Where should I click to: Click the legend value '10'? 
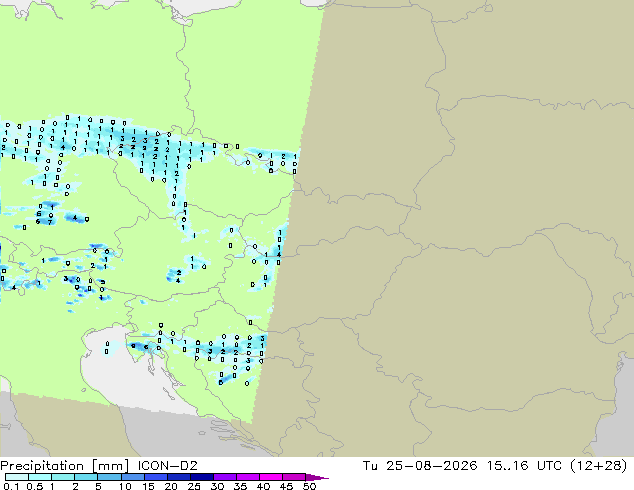[125, 486]
